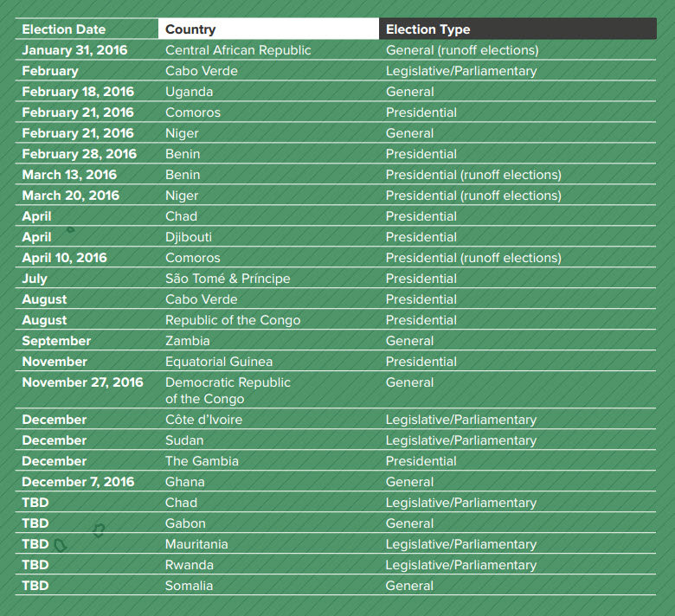Click the Uganda country entry

point(189,92)
